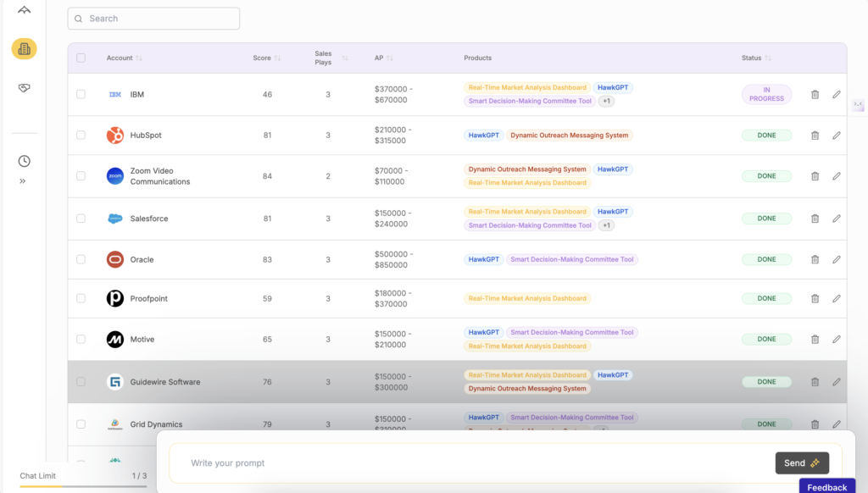Image resolution: width=868 pixels, height=493 pixels.
Task: Click the Motive logo icon
Action: click(x=115, y=339)
